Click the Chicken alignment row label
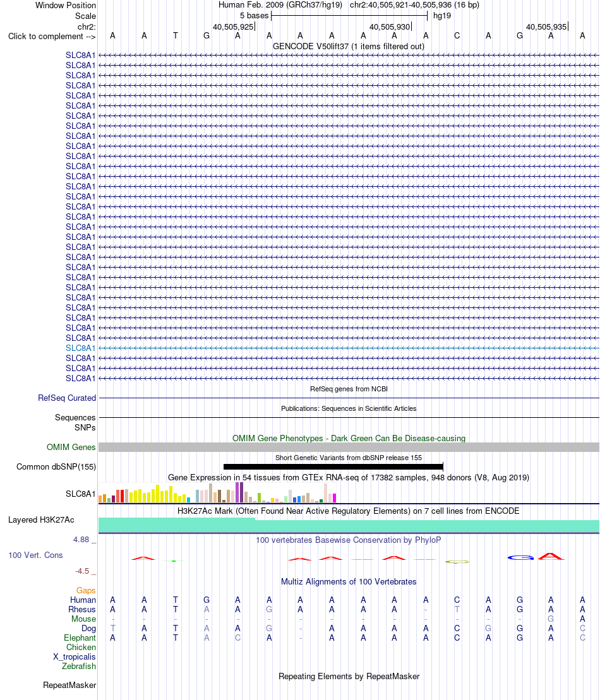This screenshot has height=700, width=600. click(81, 648)
